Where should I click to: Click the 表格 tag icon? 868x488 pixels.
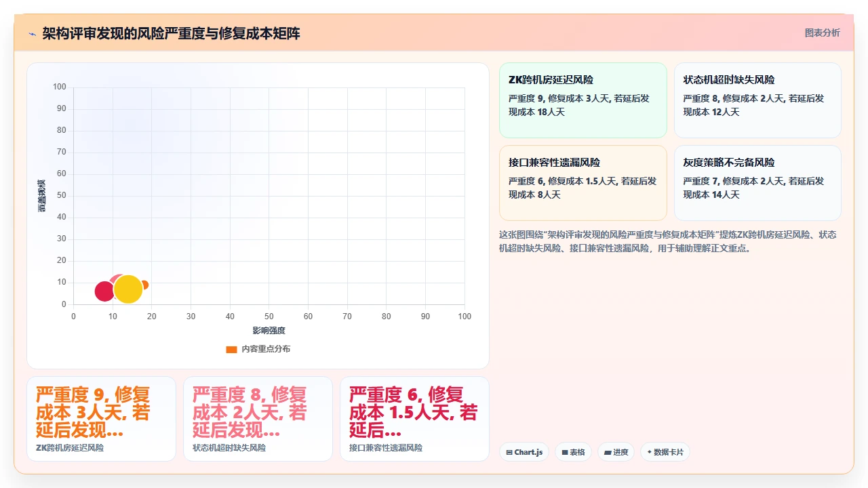click(565, 452)
